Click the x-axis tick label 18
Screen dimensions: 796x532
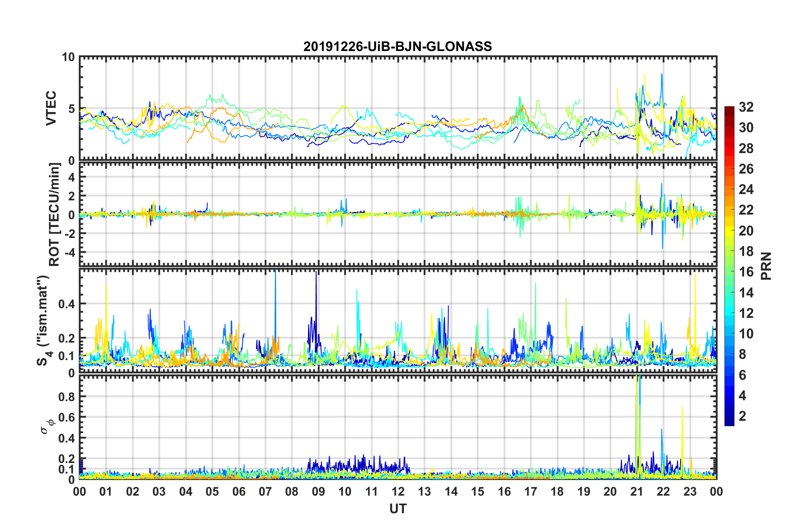tap(557, 491)
